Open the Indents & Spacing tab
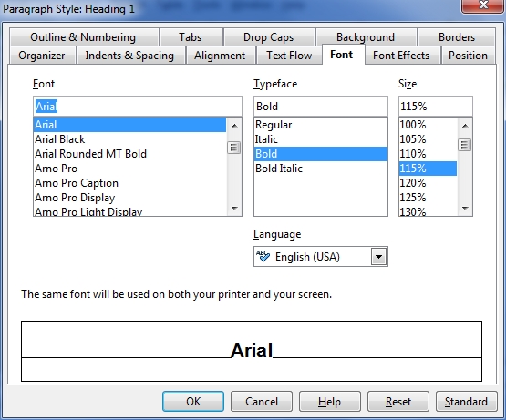 (x=129, y=56)
